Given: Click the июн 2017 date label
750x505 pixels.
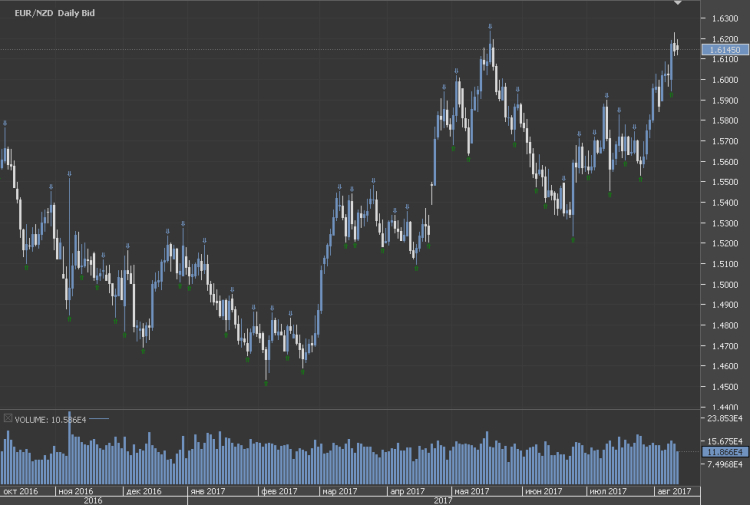Looking at the screenshot, I should (x=544, y=491).
